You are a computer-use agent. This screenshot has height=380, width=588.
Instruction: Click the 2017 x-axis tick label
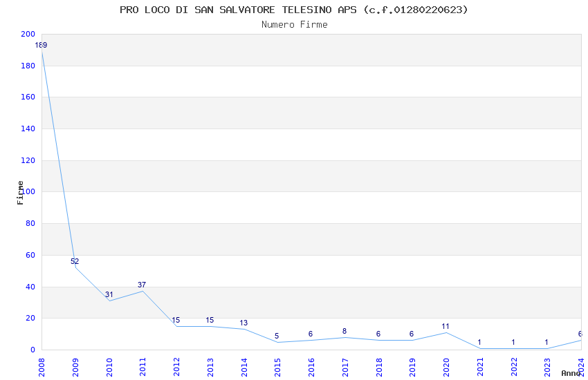click(x=345, y=366)
